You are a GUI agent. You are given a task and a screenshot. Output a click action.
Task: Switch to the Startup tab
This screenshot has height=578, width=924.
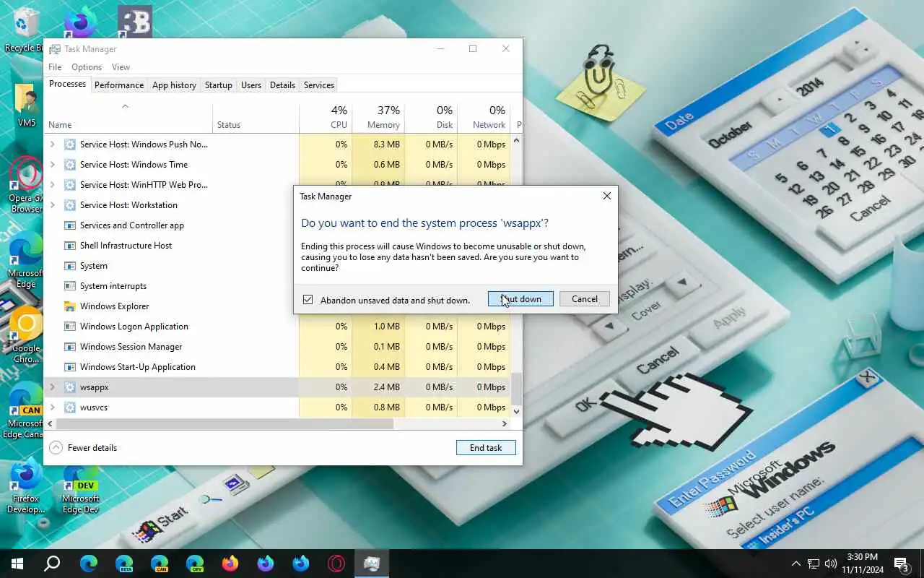pyautogui.click(x=219, y=85)
